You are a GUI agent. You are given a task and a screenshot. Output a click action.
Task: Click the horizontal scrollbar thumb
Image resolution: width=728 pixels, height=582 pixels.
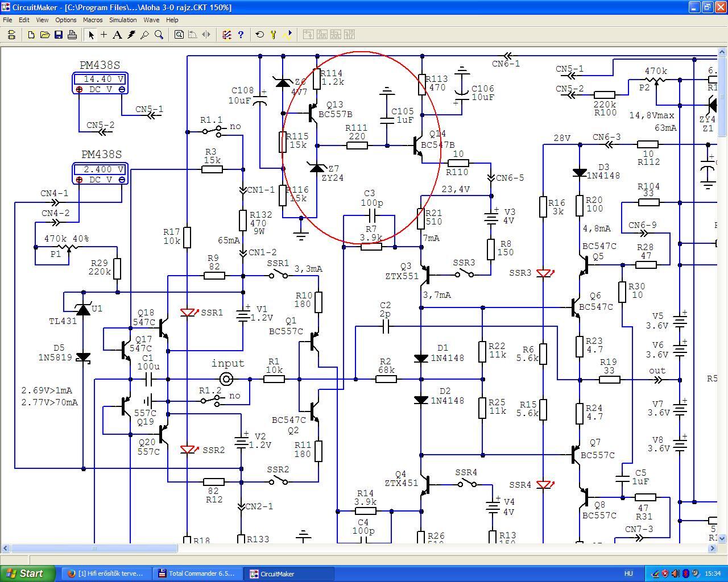point(94,548)
